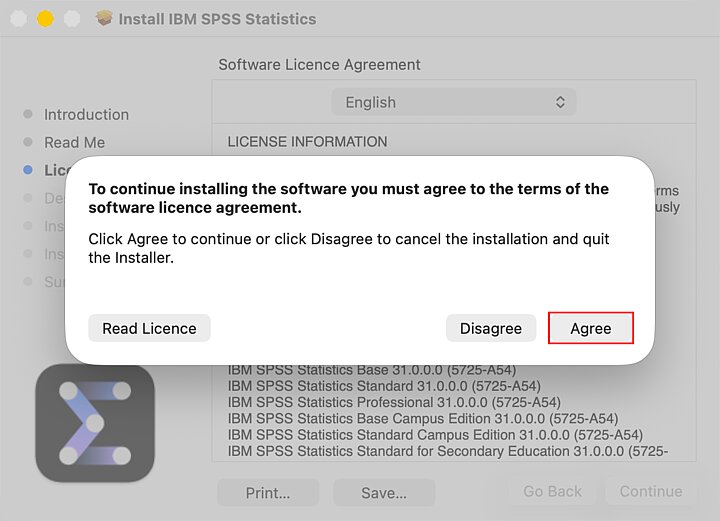Viewport: 720px width, 521px height.
Task: Click 'Standard for Secondary Education' line
Action: [x=448, y=451]
